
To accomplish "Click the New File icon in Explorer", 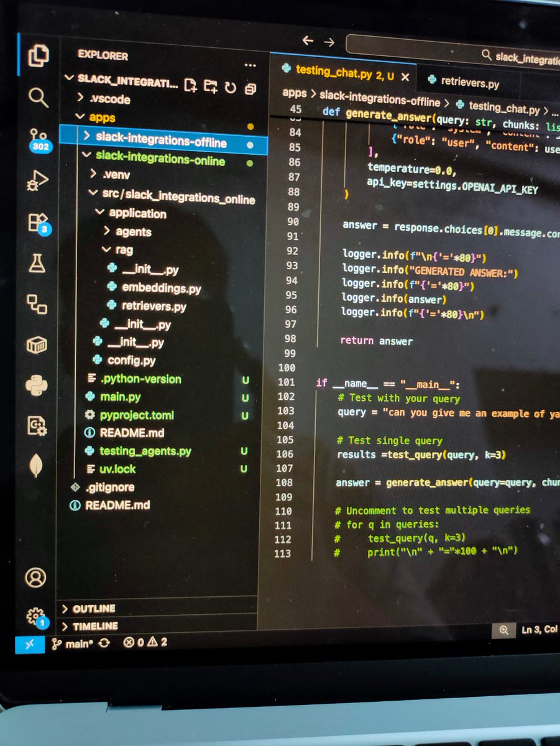I will [x=191, y=85].
